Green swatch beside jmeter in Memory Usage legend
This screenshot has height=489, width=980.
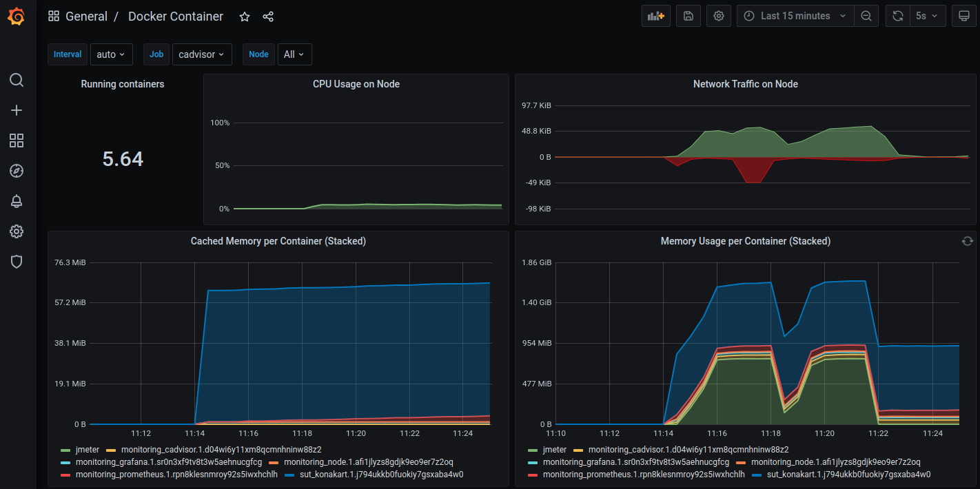[x=533, y=450]
